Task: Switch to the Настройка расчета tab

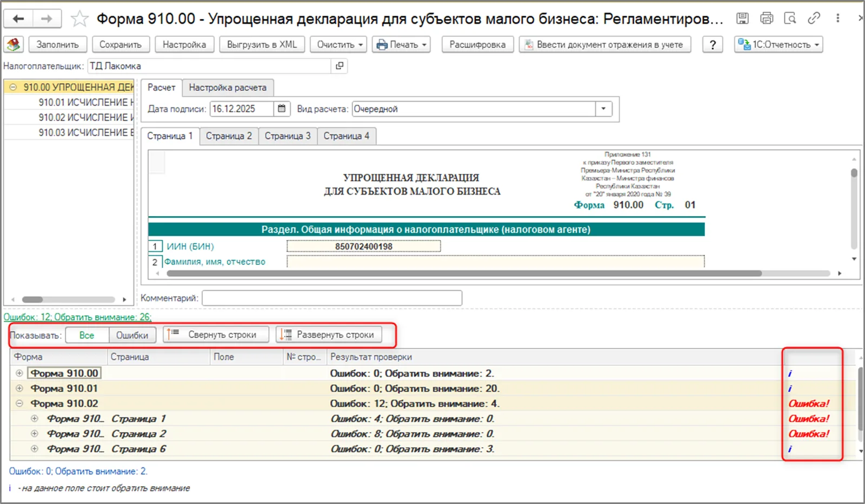Action: click(x=228, y=88)
